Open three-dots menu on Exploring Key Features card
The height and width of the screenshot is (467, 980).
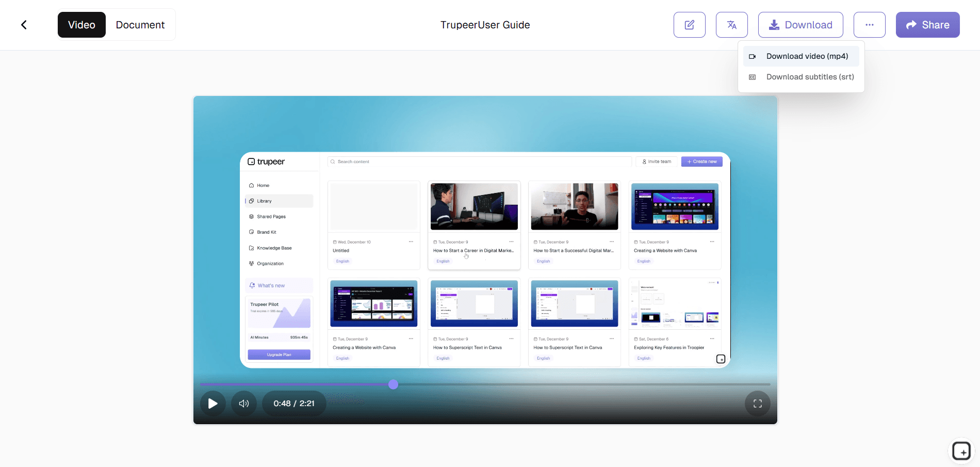pos(712,339)
